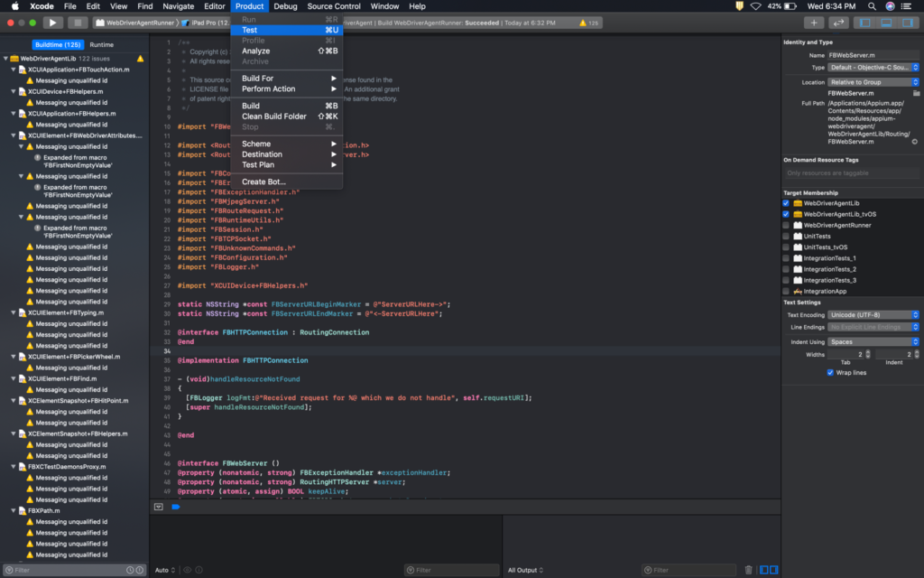This screenshot has height=578, width=924.
Task: Switch to the Runtime issues tab
Action: tap(102, 45)
